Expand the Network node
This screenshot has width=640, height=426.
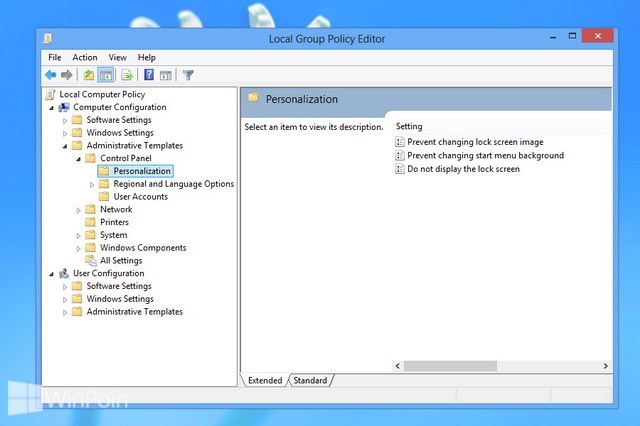[x=78, y=211]
